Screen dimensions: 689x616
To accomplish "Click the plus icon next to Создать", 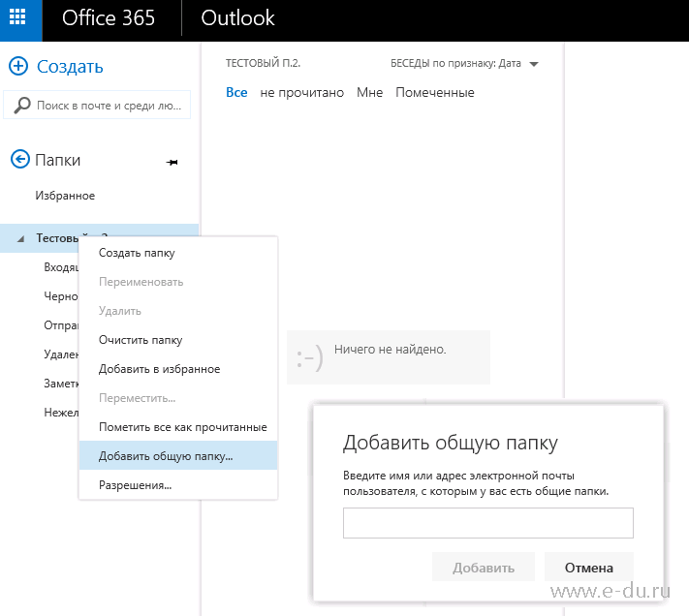I will click(x=18, y=66).
